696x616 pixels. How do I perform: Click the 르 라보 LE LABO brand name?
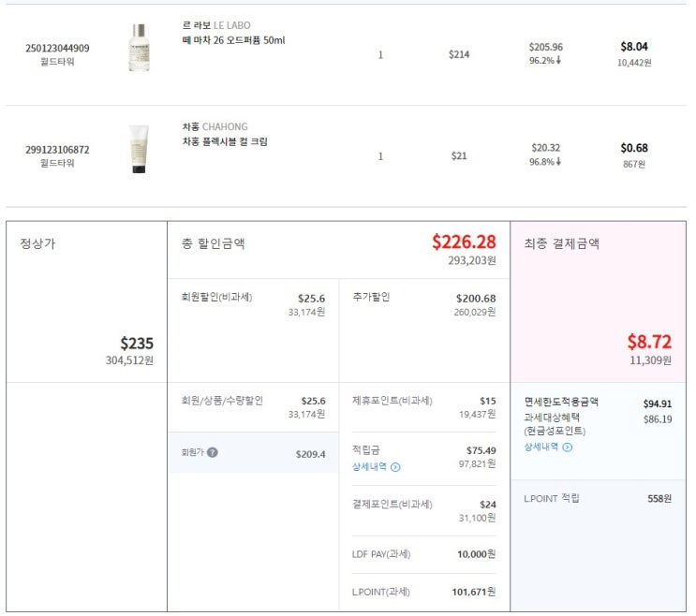pyautogui.click(x=216, y=25)
